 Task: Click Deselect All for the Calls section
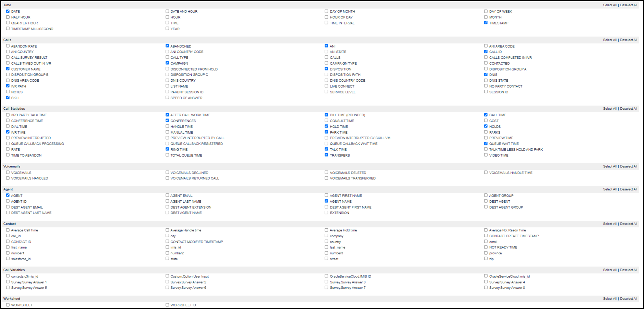tap(629, 40)
